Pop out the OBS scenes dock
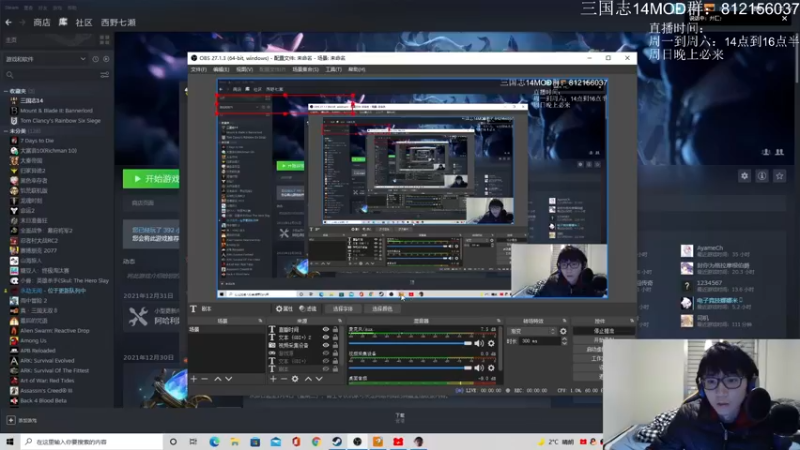The width and height of the screenshot is (800, 450). 260,321
